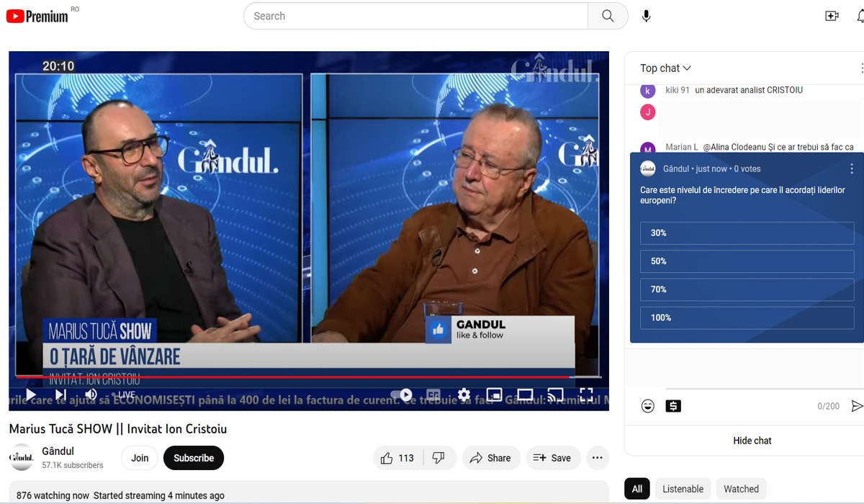
Task: Switch to theater mode
Action: (x=525, y=395)
